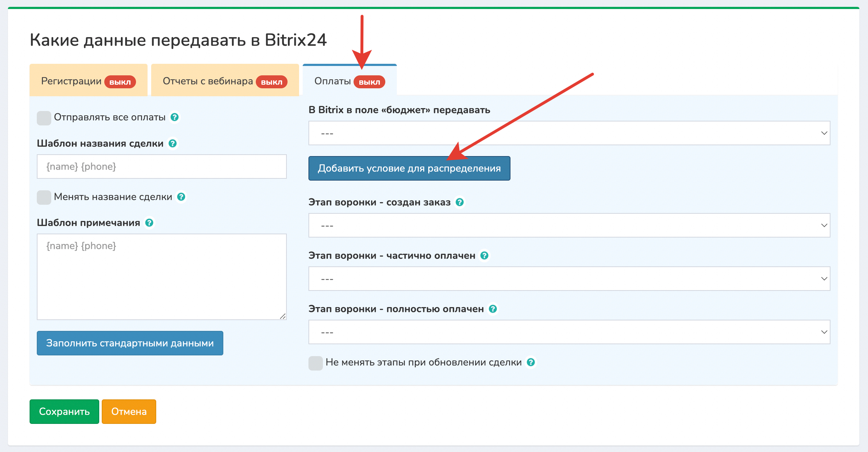Show help for Этап воронки - создан заказ
Viewport: 868px width, 452px height.
(460, 202)
